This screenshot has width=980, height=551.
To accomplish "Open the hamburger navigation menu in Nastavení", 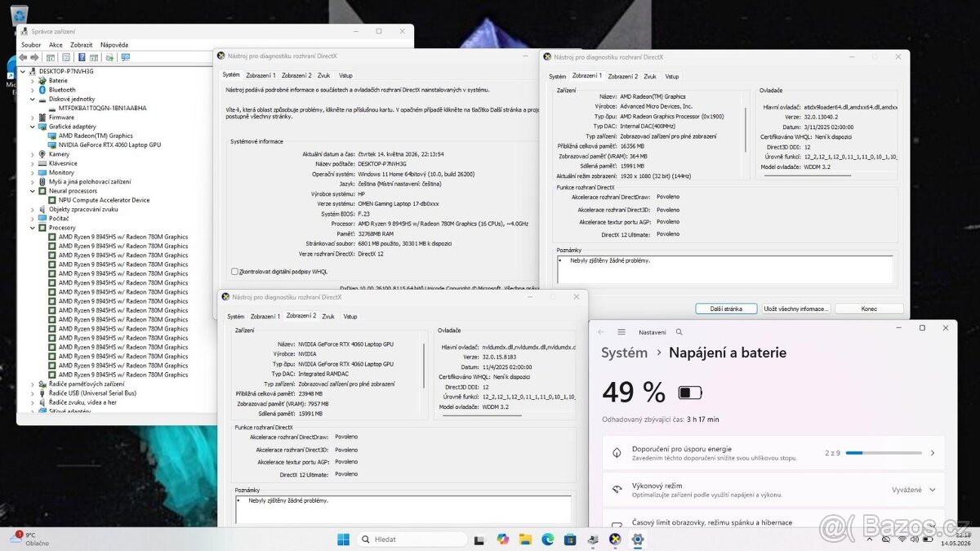I will [621, 332].
